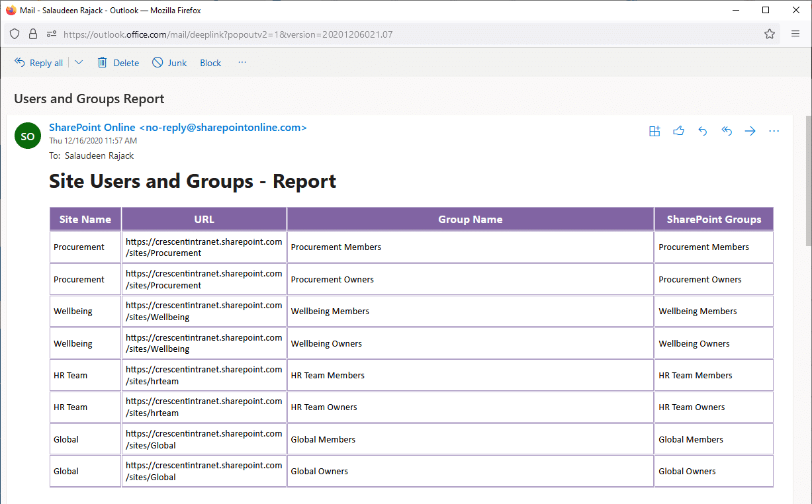The height and width of the screenshot is (504, 812).
Task: Select the HR Team Members group name cell
Action: 471,375
